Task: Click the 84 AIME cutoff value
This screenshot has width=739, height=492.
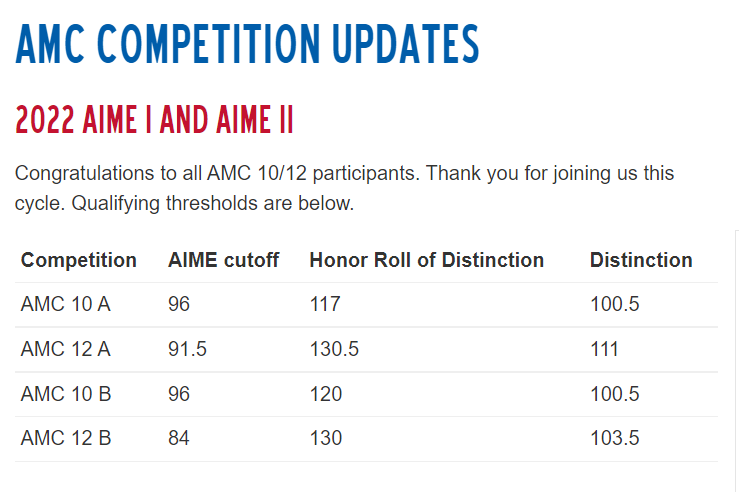Action: (179, 438)
